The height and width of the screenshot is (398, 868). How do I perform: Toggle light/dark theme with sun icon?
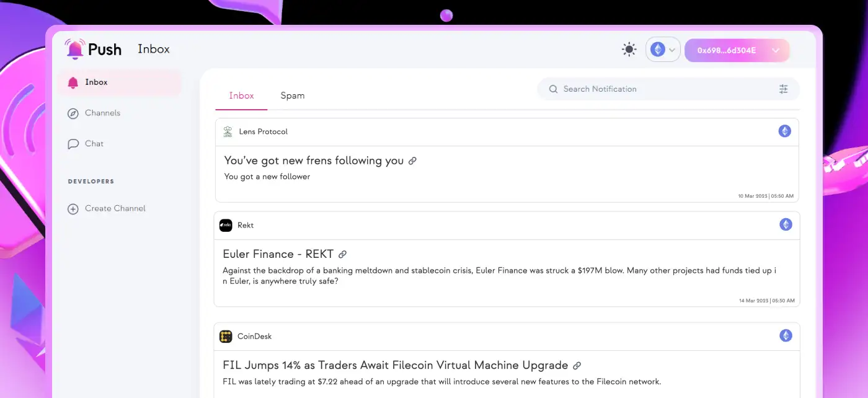[629, 50]
